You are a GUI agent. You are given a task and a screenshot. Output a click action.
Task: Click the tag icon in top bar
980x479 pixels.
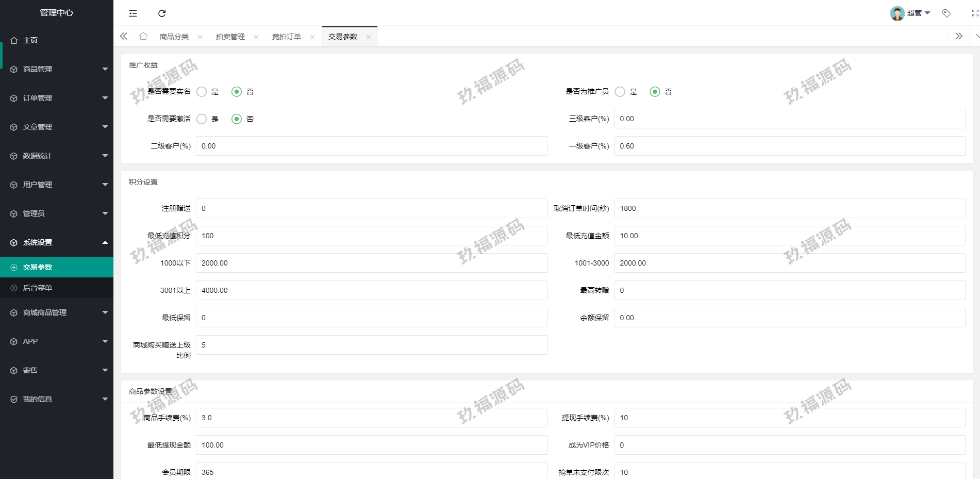click(946, 13)
